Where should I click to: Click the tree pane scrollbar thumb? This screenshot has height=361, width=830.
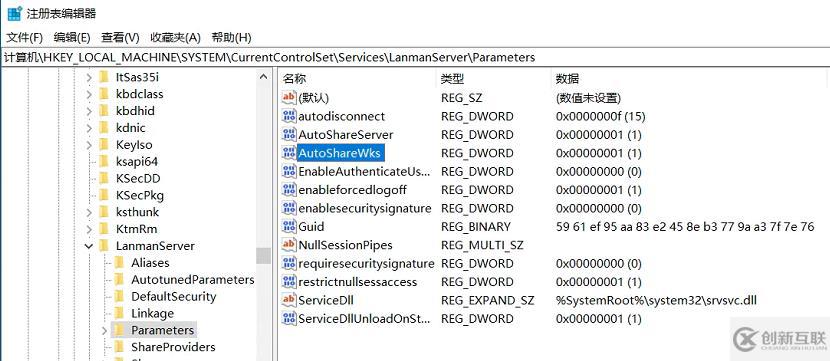pyautogui.click(x=264, y=256)
